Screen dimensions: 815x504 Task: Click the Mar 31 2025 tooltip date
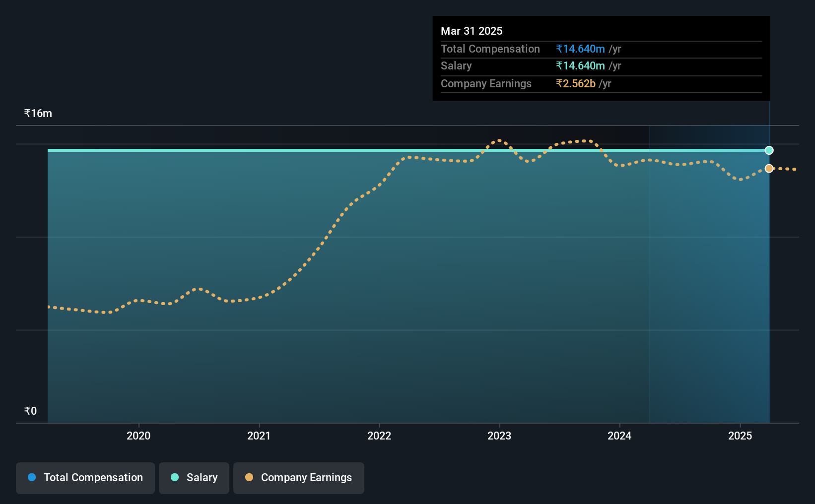472,31
